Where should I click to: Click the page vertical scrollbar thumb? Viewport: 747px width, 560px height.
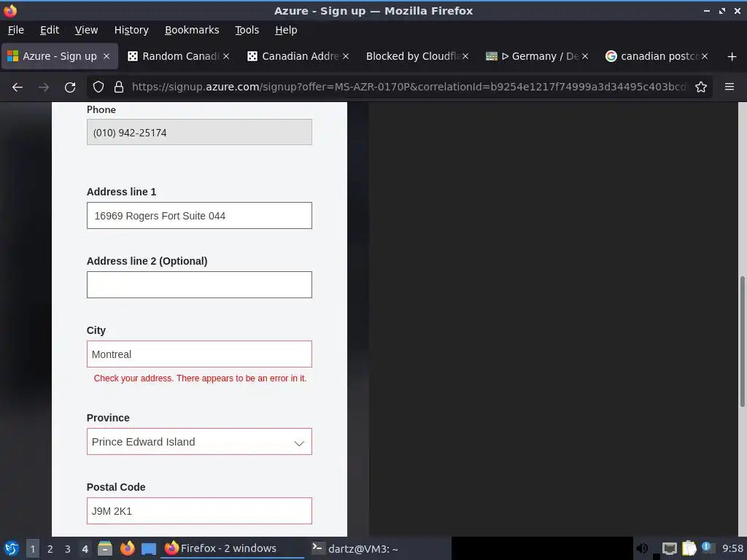coord(742,341)
